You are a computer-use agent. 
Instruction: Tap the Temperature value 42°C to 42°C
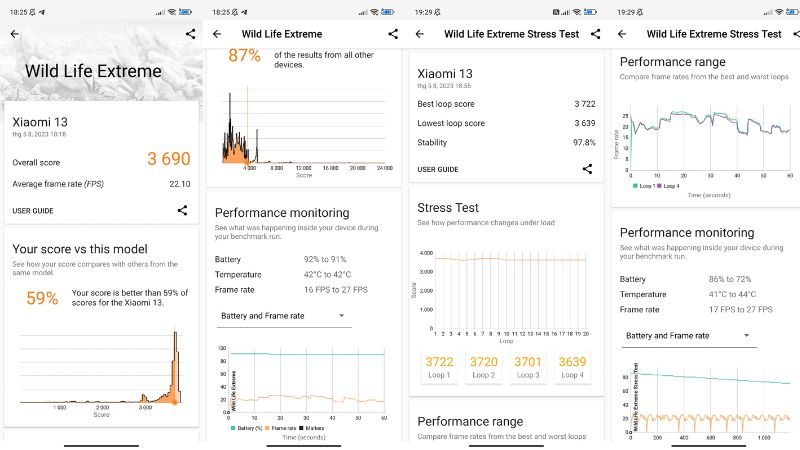click(x=328, y=274)
